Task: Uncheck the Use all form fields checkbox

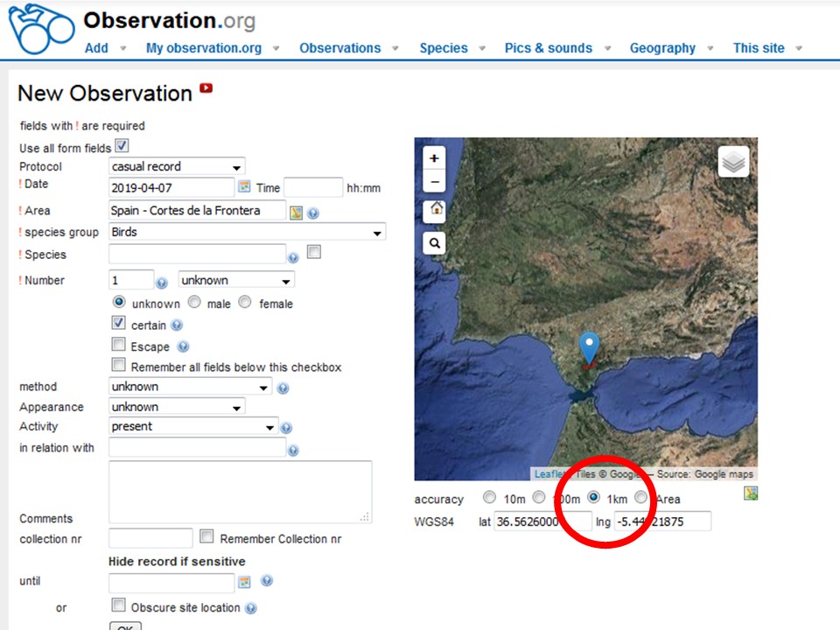Action: 122,147
